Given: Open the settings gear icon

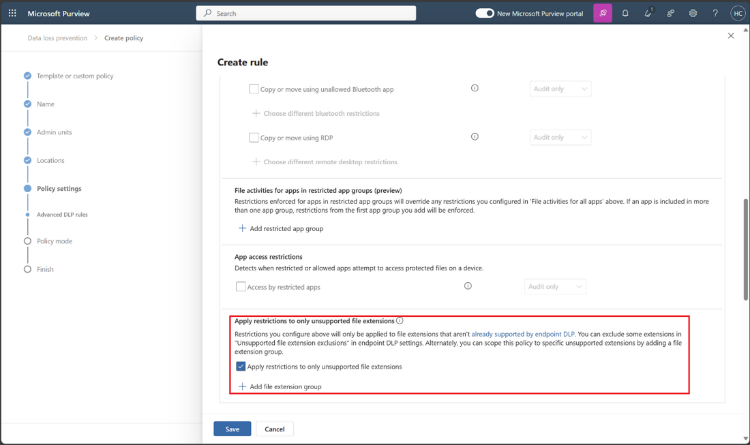Looking at the screenshot, I should [693, 13].
